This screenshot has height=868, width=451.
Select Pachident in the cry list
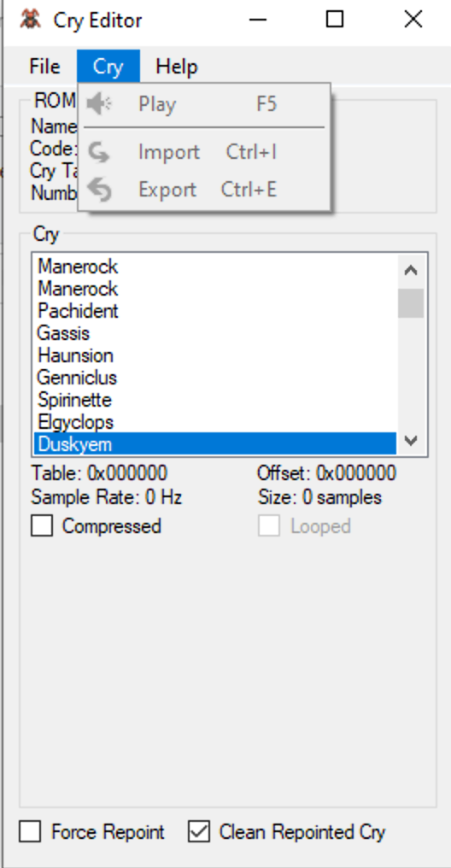pos(214,311)
